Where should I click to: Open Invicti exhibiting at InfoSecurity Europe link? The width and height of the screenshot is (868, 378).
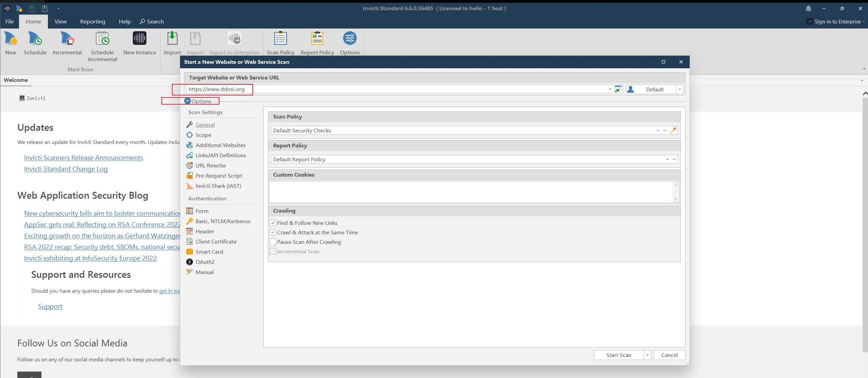[90, 258]
